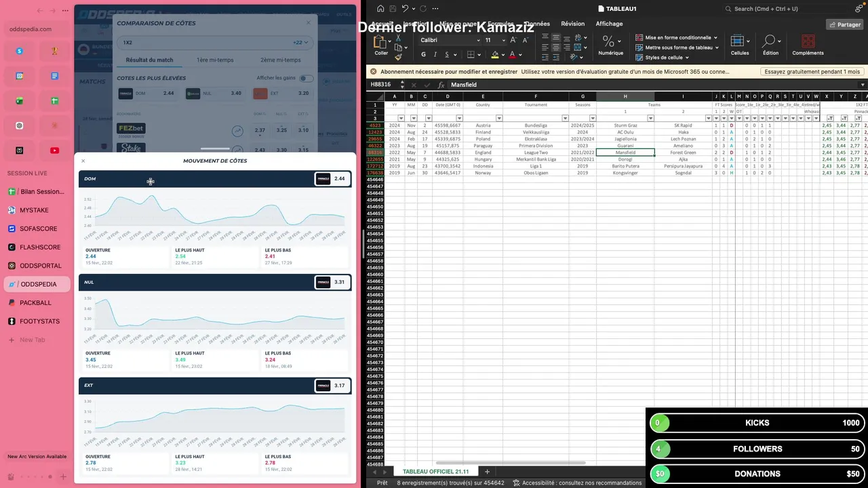
Task: Expand the formula bar
Action: [862, 85]
